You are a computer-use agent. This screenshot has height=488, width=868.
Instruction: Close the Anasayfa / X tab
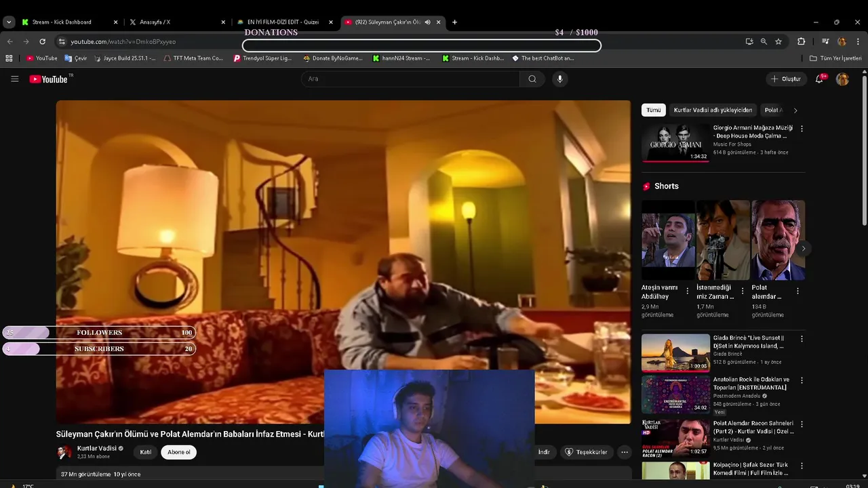(223, 22)
